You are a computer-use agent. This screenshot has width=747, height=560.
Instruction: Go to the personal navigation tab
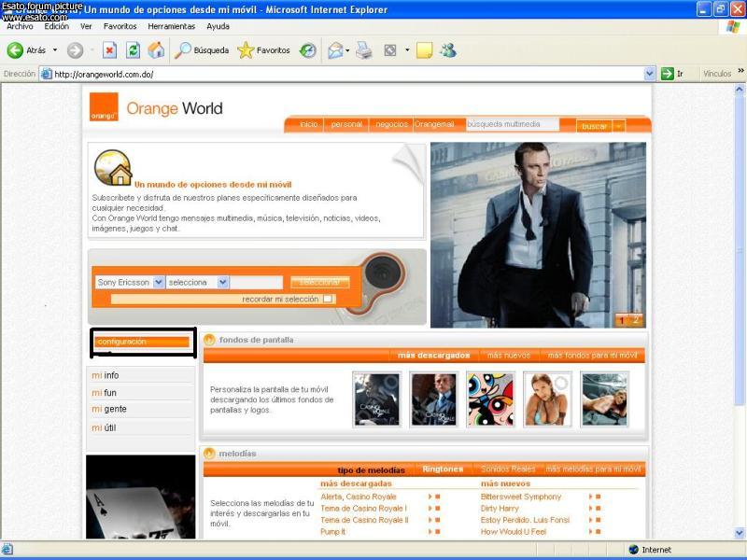(x=346, y=124)
